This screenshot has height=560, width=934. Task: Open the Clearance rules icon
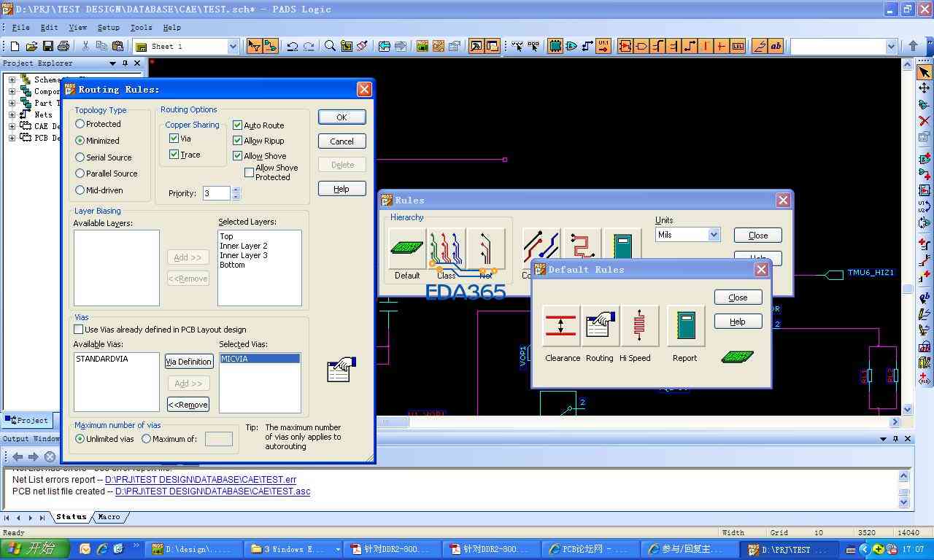click(x=560, y=325)
